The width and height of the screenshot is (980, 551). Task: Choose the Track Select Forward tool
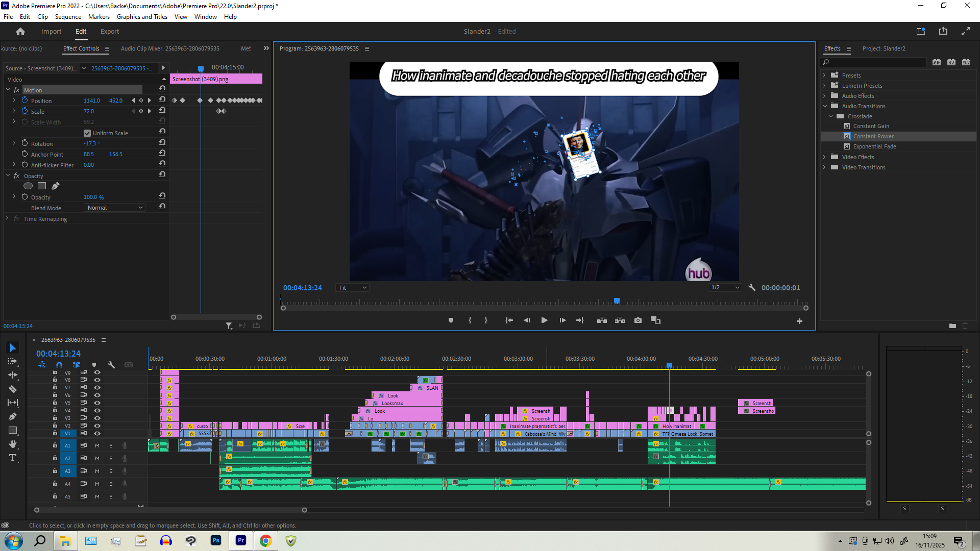(13, 361)
